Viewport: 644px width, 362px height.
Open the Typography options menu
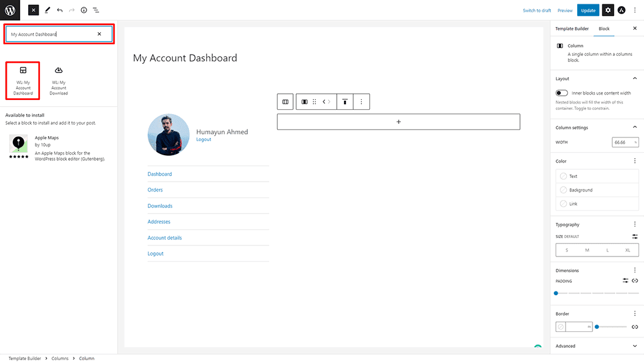point(635,225)
